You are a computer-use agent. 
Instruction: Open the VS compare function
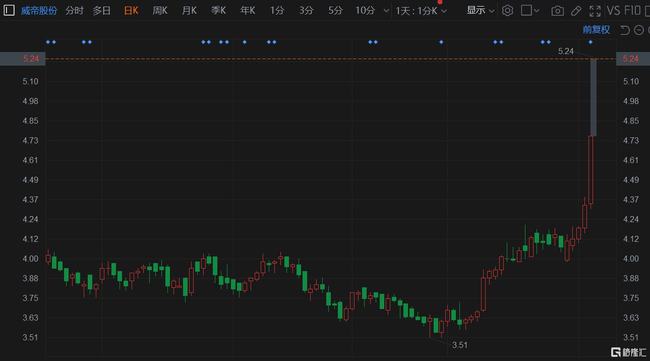[x=614, y=10]
